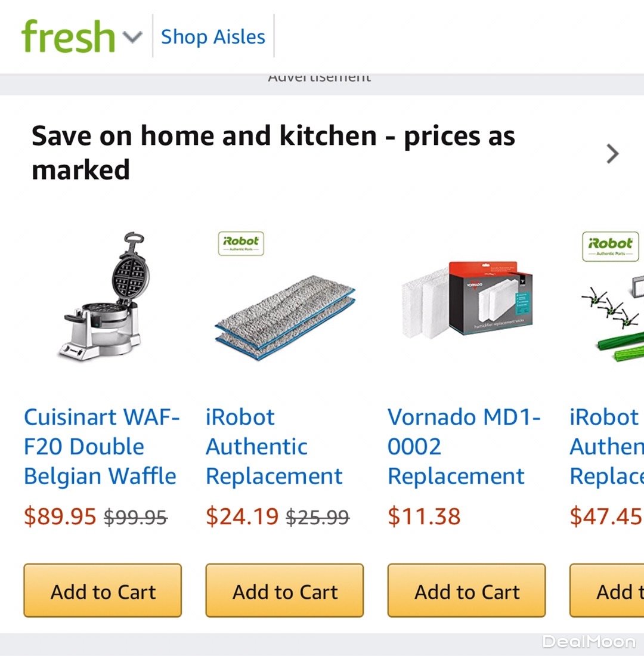
Task: Expand home and kitchen deals chevron
Action: [612, 154]
